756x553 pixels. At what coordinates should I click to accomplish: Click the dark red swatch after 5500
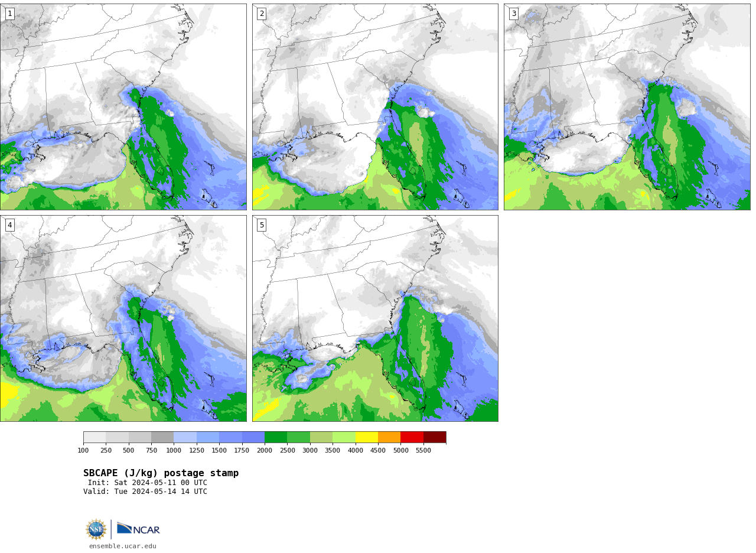click(x=435, y=437)
